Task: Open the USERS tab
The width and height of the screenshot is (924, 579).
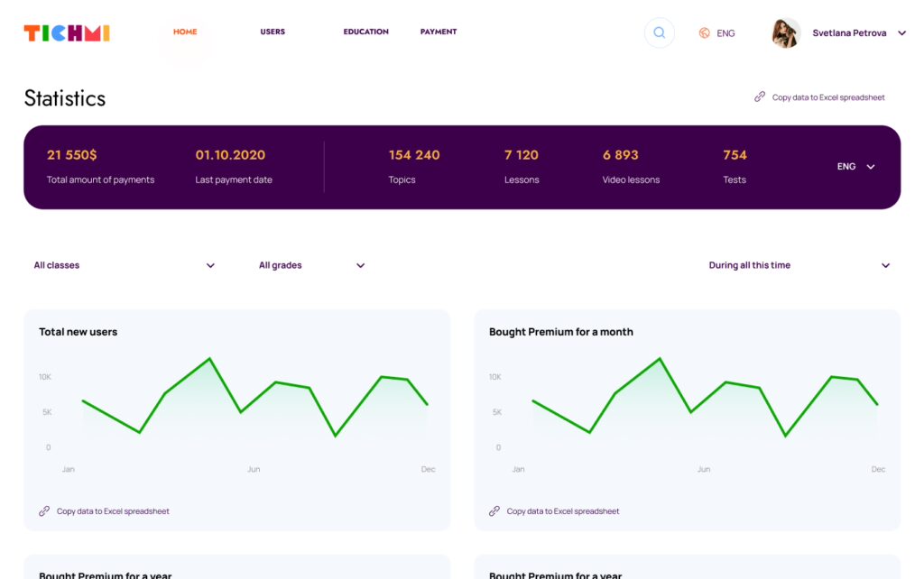Action: 273,32
